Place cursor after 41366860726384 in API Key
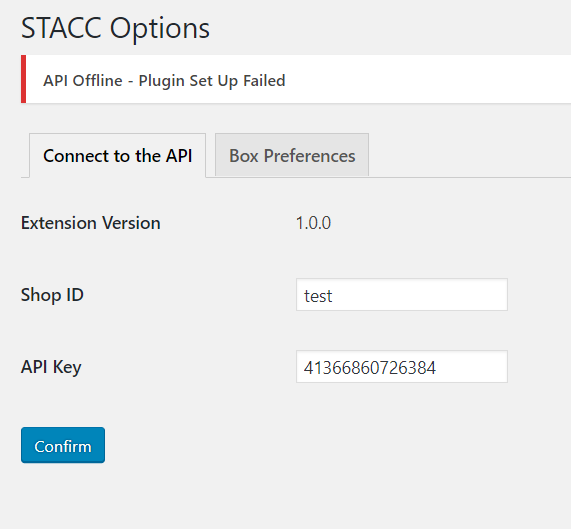Image resolution: width=571 pixels, height=529 pixels. coord(437,367)
